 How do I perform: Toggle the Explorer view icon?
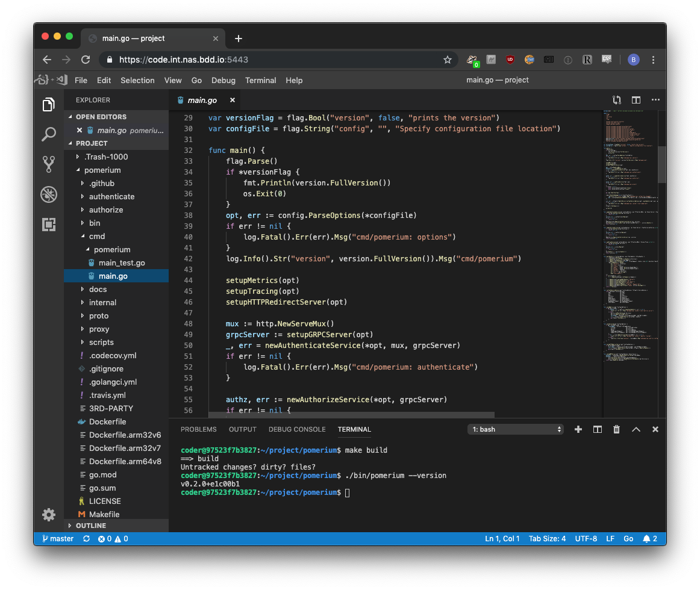[49, 105]
